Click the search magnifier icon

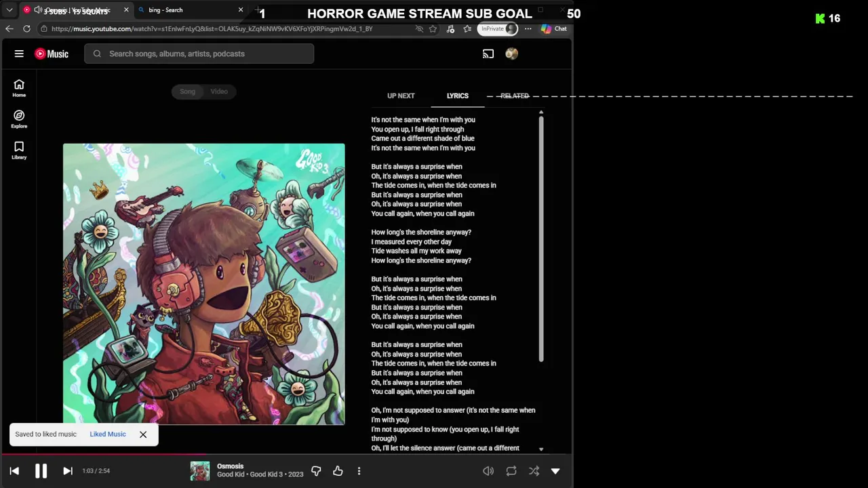(97, 54)
